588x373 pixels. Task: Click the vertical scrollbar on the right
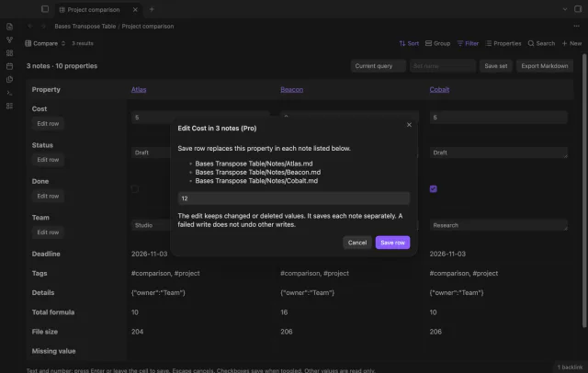coord(584,190)
